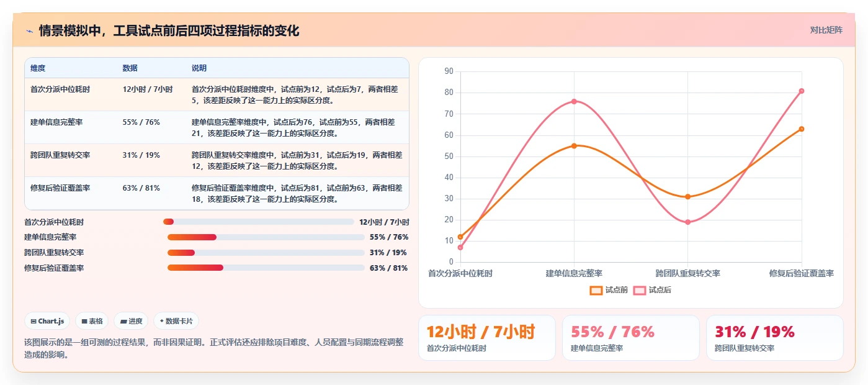Click the 修复后验证覆盖率 chart axis label
This screenshot has height=385, width=868.
pos(802,273)
